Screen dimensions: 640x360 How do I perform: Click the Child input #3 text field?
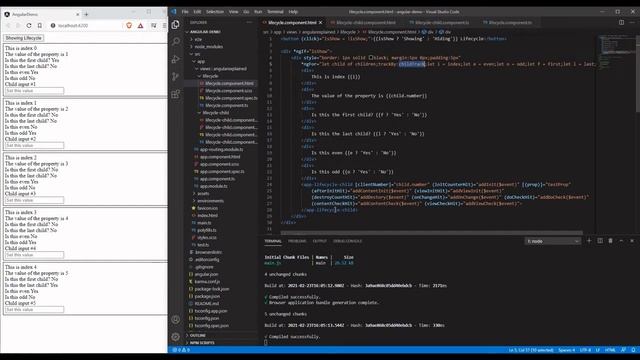tap(34, 200)
